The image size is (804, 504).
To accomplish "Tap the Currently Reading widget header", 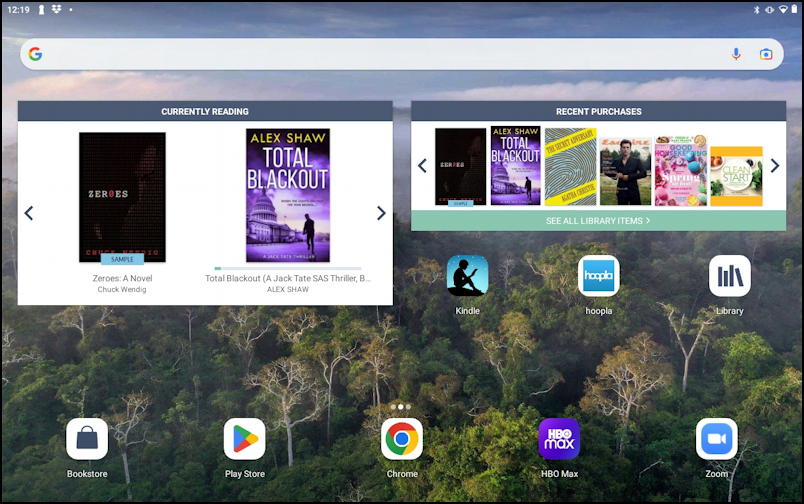I will pyautogui.click(x=205, y=111).
